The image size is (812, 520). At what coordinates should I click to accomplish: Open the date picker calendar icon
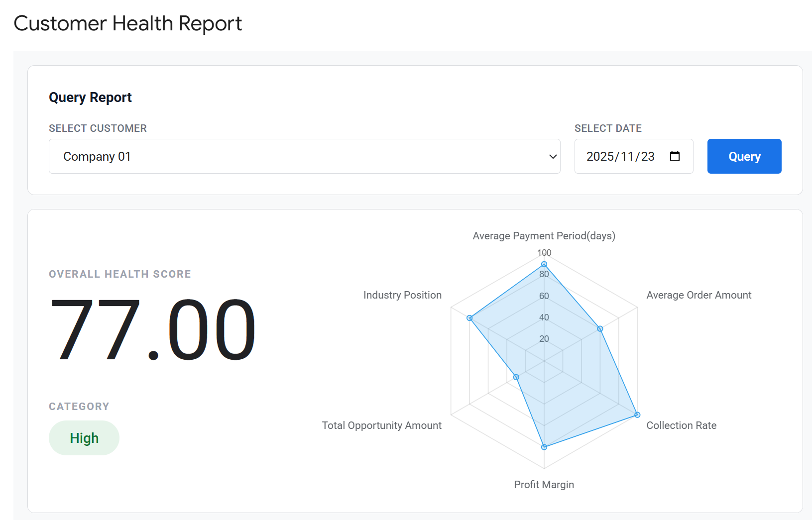(x=675, y=156)
